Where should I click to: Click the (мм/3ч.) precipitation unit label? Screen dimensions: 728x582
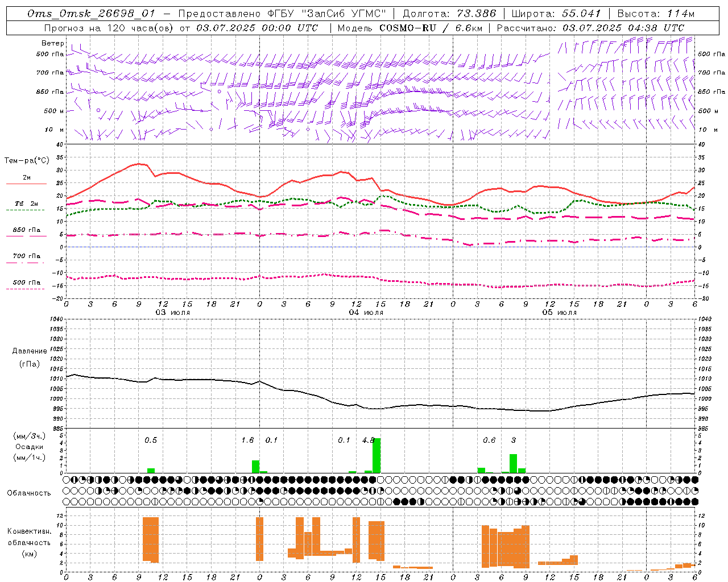point(30,436)
